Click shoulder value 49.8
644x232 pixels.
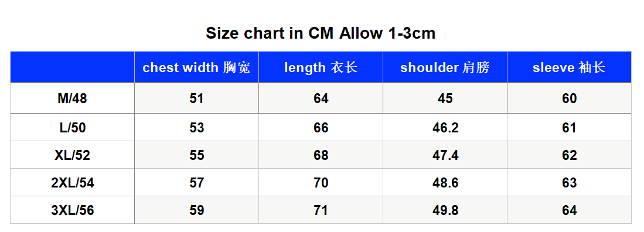point(445,210)
